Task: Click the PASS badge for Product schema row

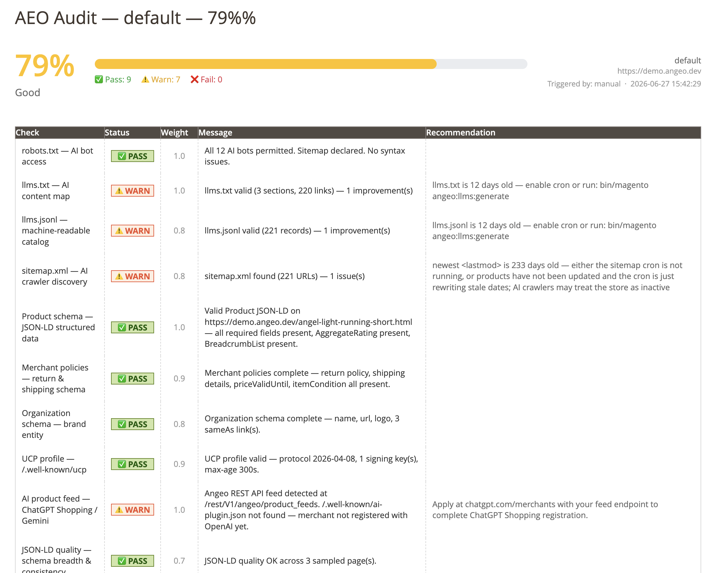Action: [133, 327]
